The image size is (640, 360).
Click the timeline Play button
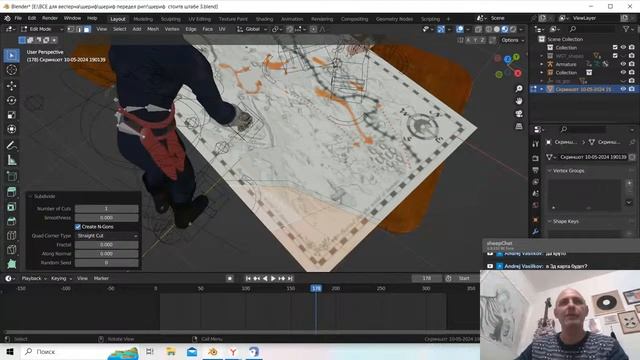[273, 278]
